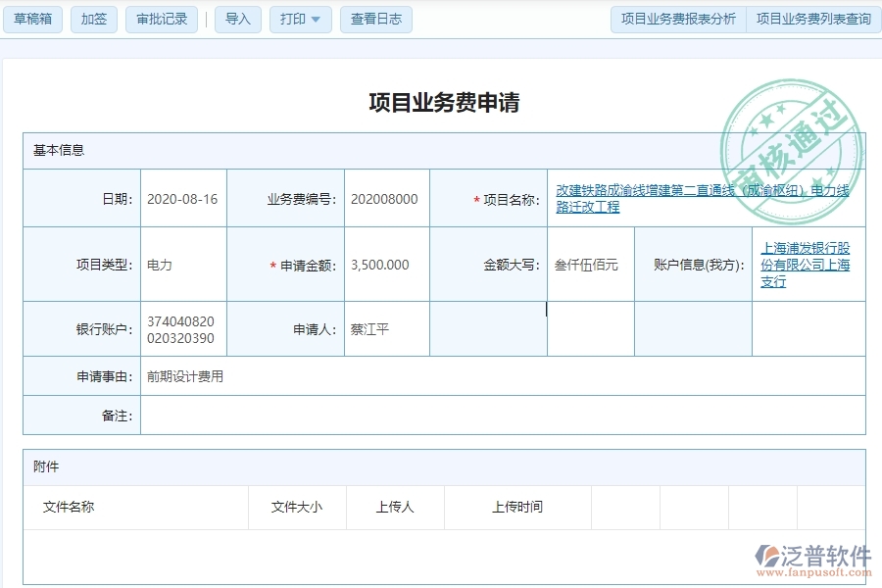This screenshot has width=882, height=588.
Task: 点击导入按钮
Action: [x=237, y=19]
